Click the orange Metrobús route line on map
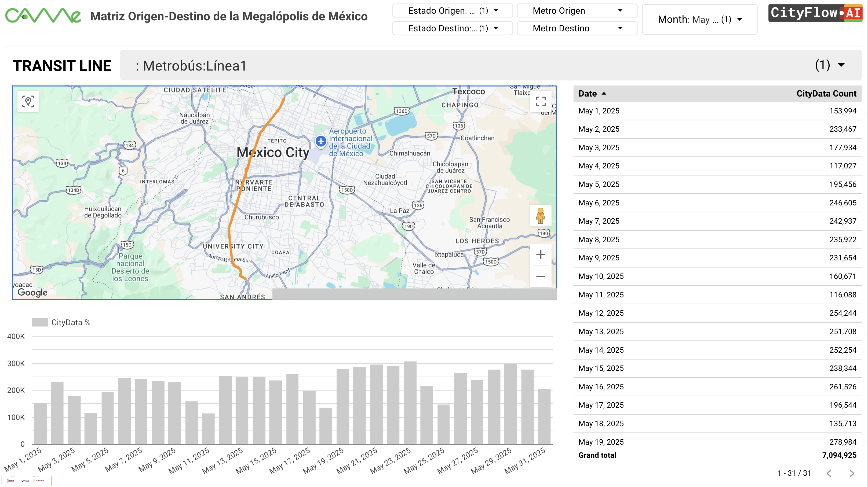 [x=238, y=198]
